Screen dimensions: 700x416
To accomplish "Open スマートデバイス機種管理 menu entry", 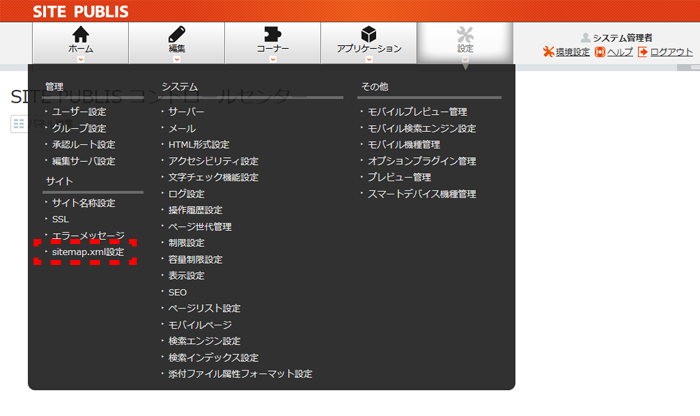I will [x=421, y=194].
